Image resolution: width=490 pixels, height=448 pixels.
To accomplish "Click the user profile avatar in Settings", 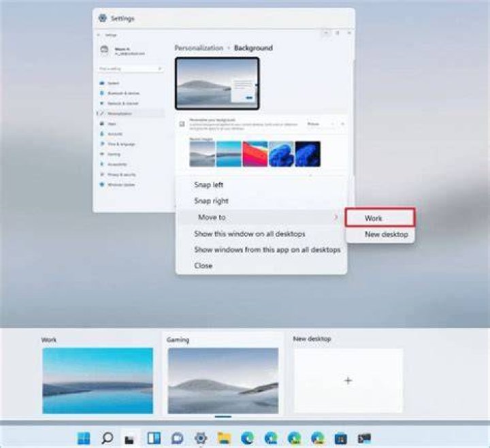I will pyautogui.click(x=105, y=50).
